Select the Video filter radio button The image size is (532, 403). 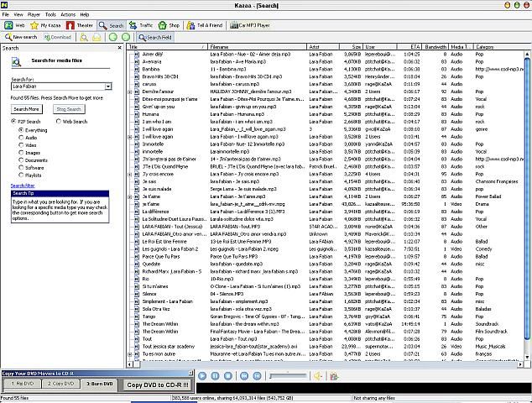[21, 145]
